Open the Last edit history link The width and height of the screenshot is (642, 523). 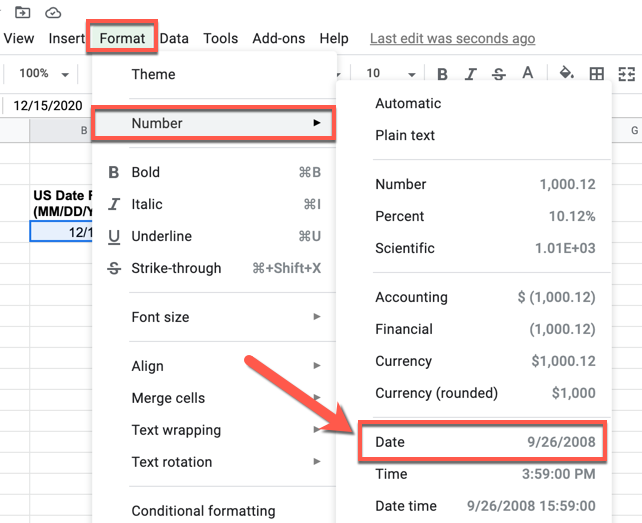(x=452, y=38)
